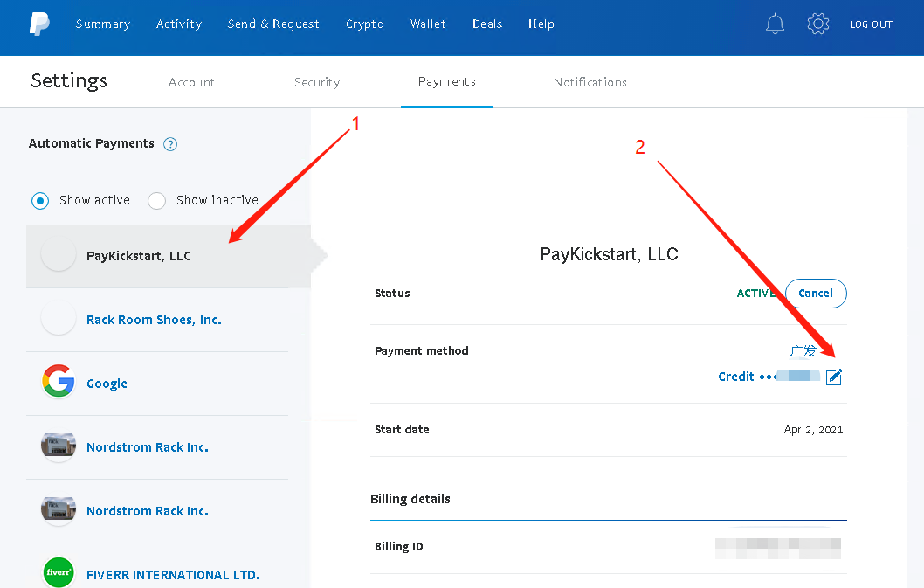Image resolution: width=924 pixels, height=588 pixels.
Task: Open the Security tab
Action: (x=316, y=81)
